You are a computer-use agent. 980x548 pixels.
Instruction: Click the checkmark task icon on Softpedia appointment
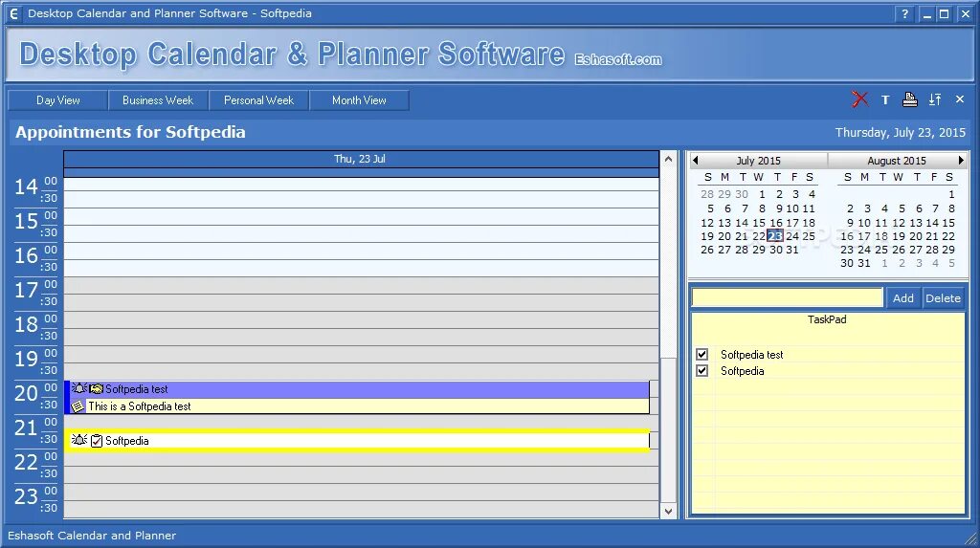97,441
